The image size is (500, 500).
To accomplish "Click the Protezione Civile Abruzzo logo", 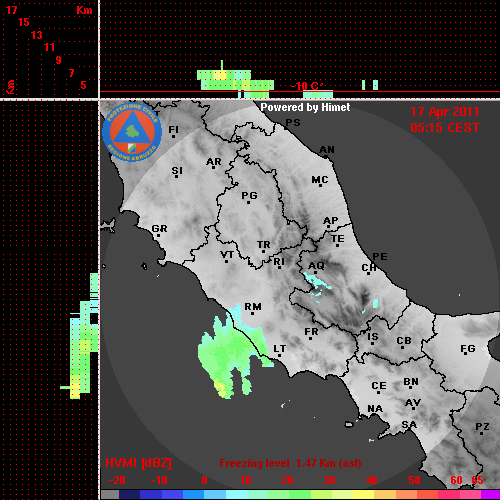I will click(132, 133).
